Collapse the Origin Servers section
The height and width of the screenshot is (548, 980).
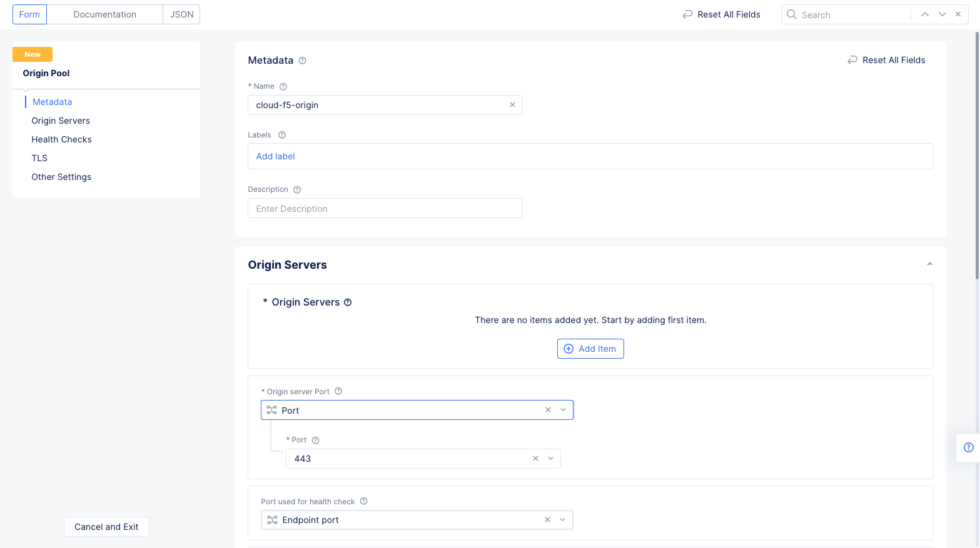pos(929,264)
